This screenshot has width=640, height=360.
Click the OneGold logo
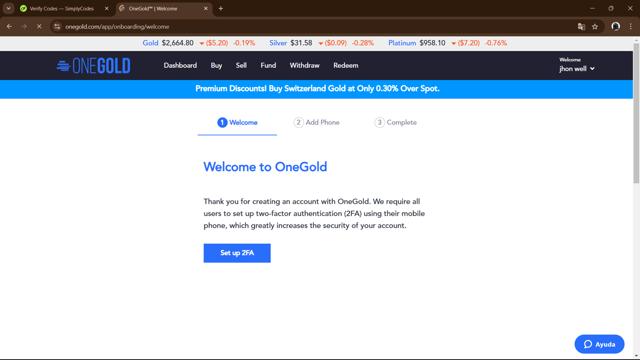click(x=93, y=66)
